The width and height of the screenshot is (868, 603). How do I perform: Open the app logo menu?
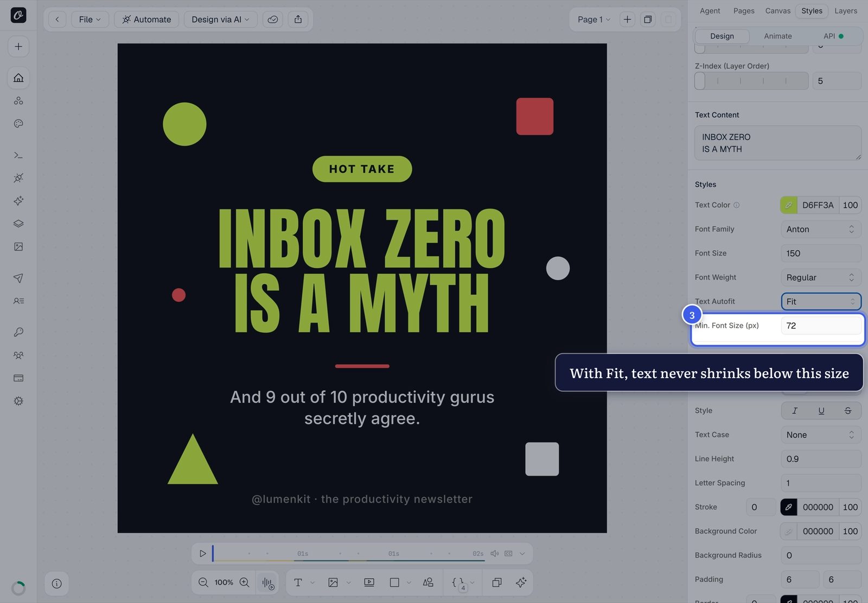point(18,15)
